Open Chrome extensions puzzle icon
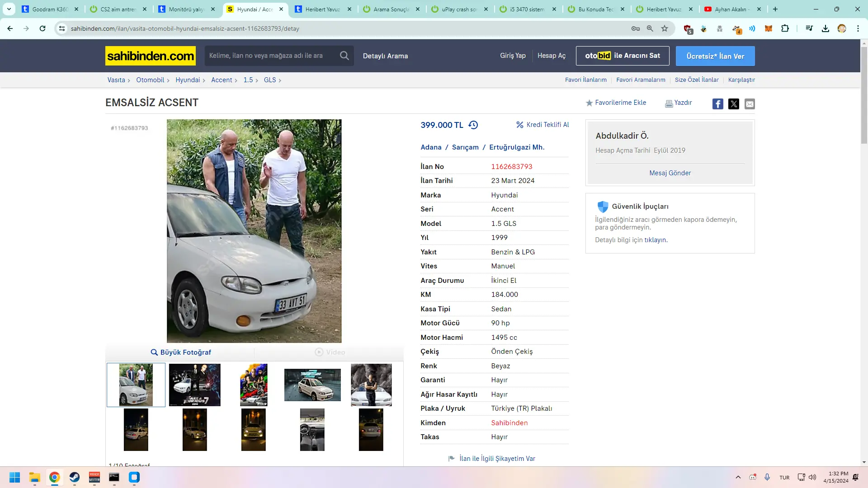Screen dimensions: 868x488 [x=785, y=28]
